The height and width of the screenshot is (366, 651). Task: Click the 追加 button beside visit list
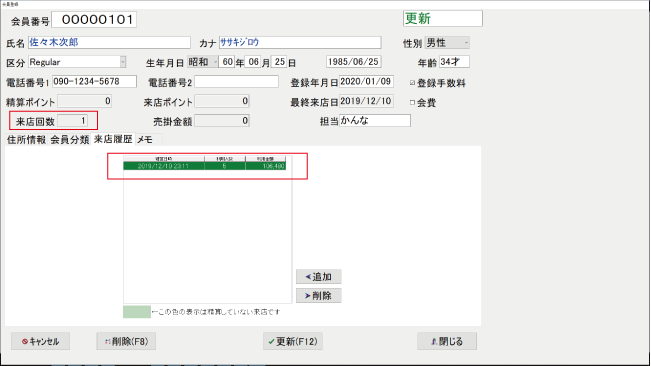318,276
